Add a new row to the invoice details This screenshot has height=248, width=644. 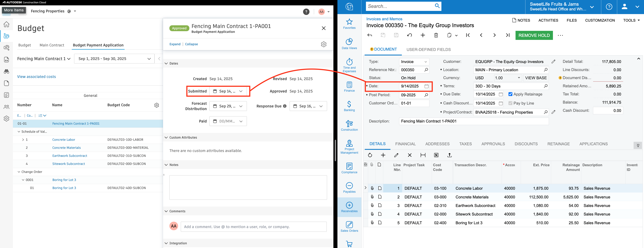pyautogui.click(x=383, y=155)
